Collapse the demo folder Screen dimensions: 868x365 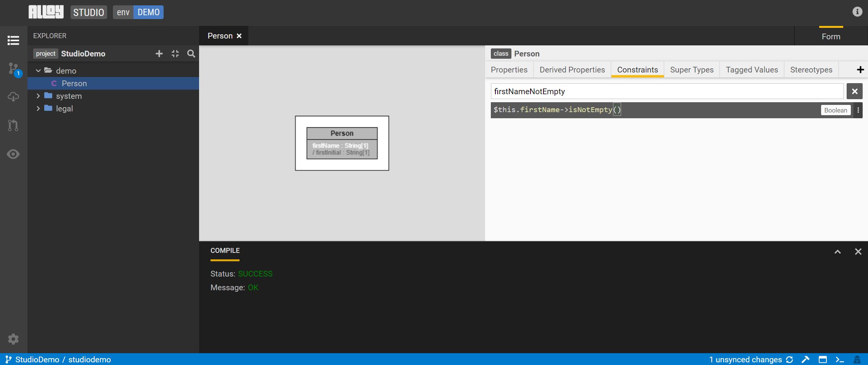coord(38,71)
